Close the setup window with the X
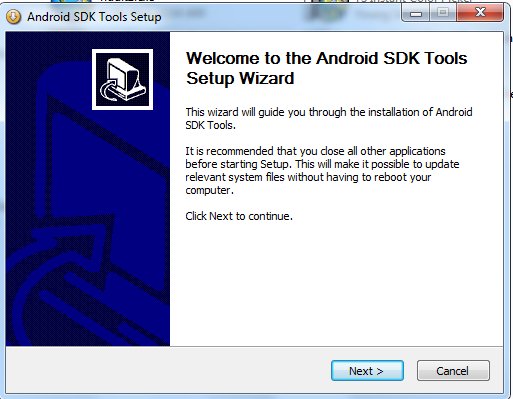 (480, 13)
